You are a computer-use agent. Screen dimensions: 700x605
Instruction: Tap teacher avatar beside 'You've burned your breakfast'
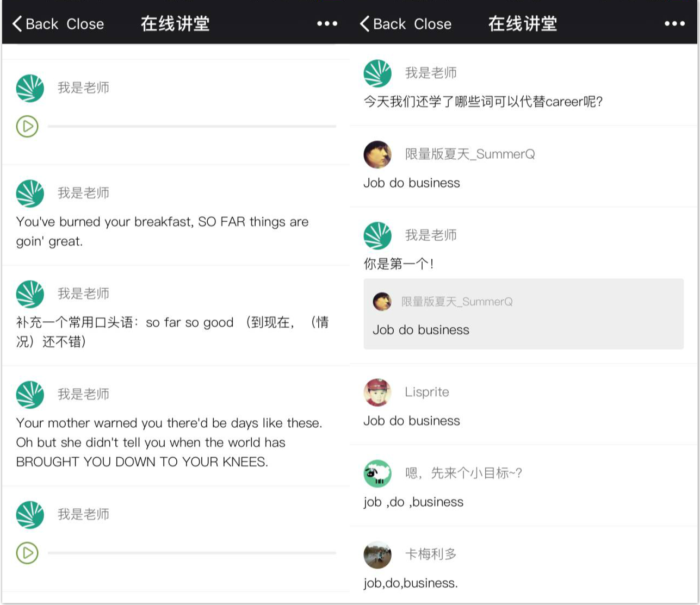pos(30,194)
